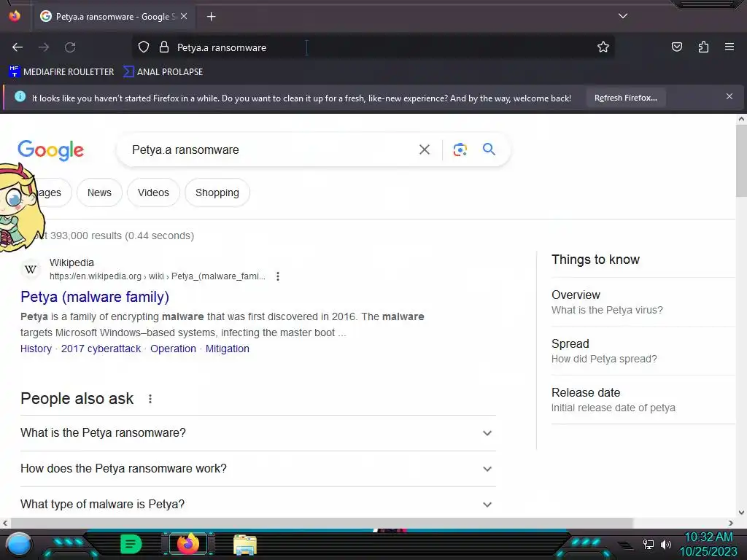Bookmark this page with the star icon
747x560 pixels.
pos(603,47)
